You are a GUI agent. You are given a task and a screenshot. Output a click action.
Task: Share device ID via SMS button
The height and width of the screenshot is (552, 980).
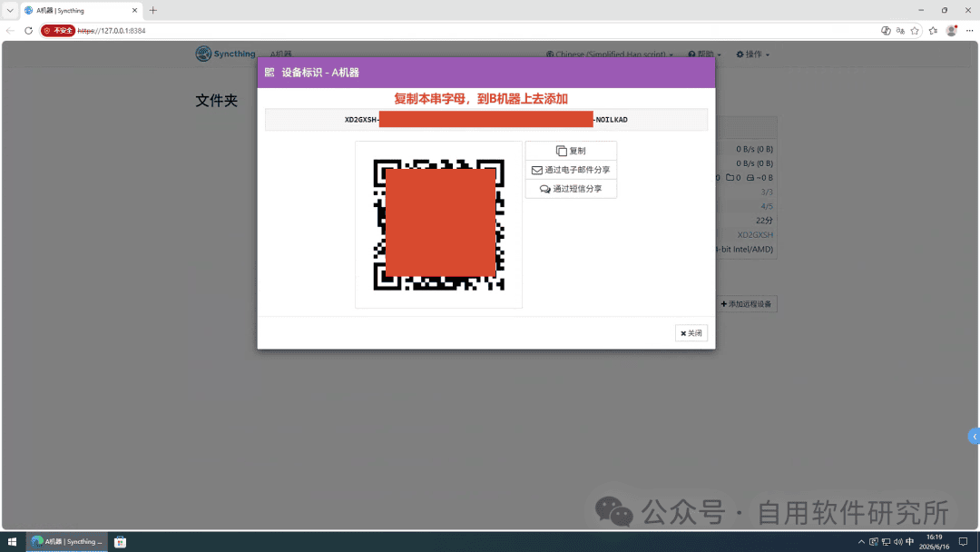point(571,189)
